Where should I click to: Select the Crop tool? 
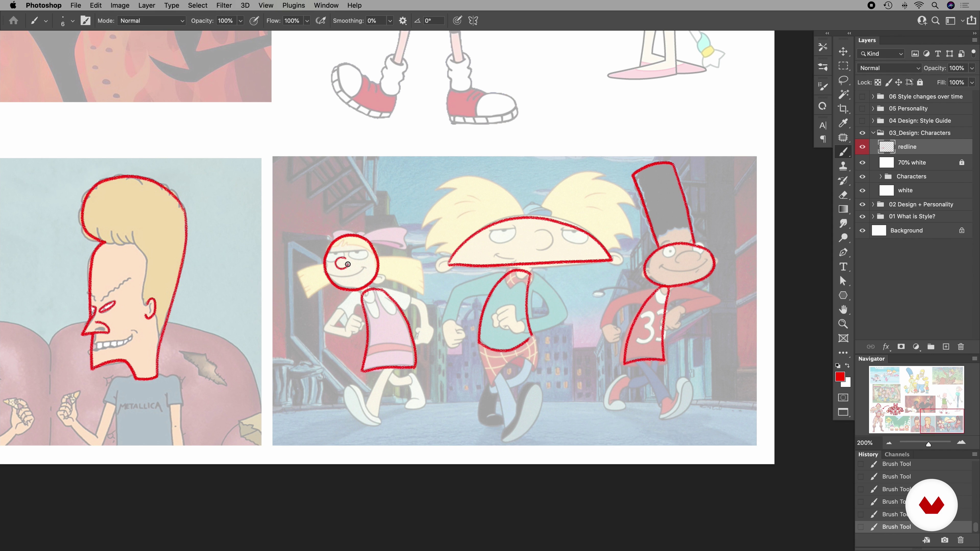(x=843, y=109)
